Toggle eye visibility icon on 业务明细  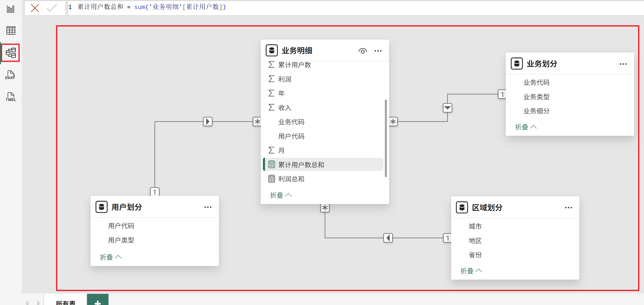pos(362,51)
